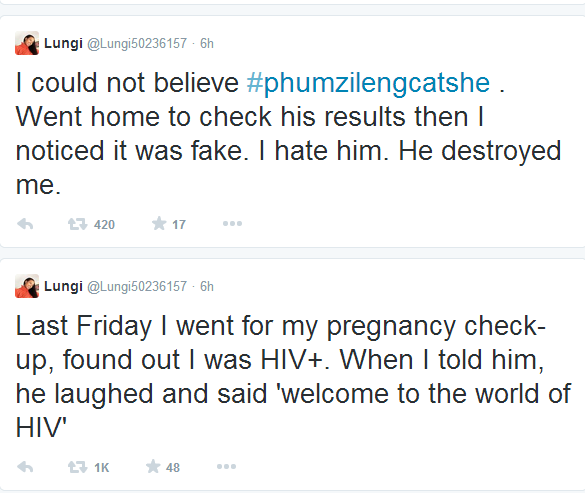The image size is (585, 493).
Task: Favorite the tweet with 17 stars
Action: pos(159,224)
